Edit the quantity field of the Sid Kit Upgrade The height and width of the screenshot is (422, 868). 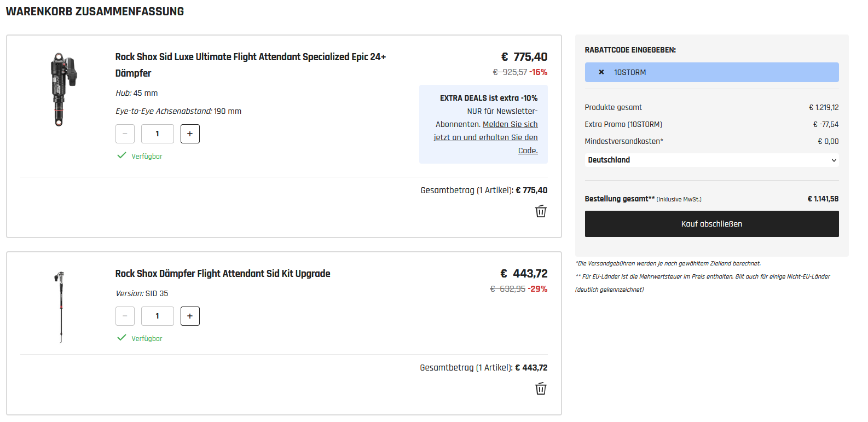[x=157, y=316]
